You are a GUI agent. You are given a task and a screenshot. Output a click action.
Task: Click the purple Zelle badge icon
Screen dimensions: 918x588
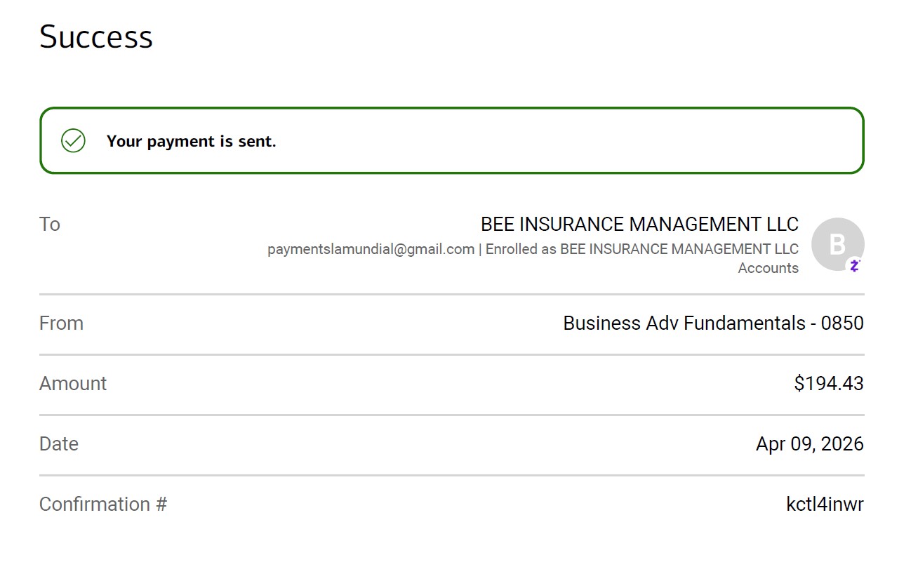pos(854,265)
